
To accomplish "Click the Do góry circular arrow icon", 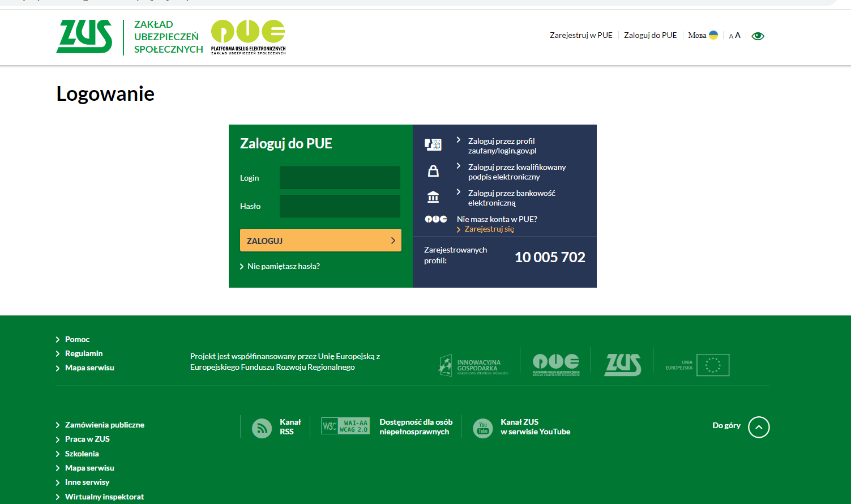I will click(x=759, y=427).
